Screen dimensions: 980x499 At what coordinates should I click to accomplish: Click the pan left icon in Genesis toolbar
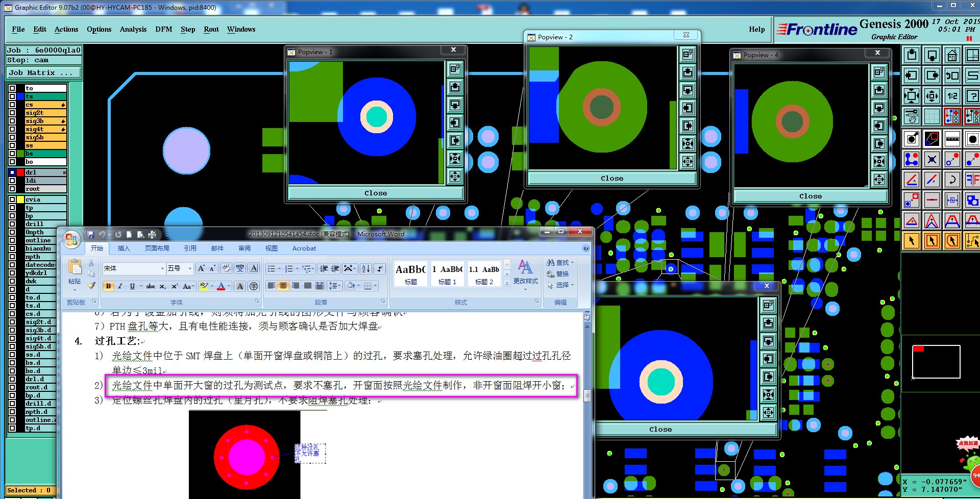pos(912,76)
